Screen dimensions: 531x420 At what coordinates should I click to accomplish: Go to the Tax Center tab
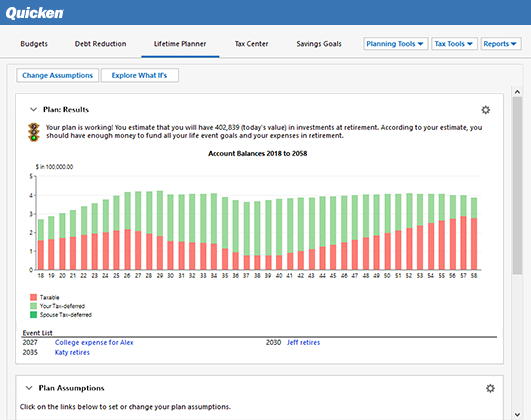(x=251, y=44)
